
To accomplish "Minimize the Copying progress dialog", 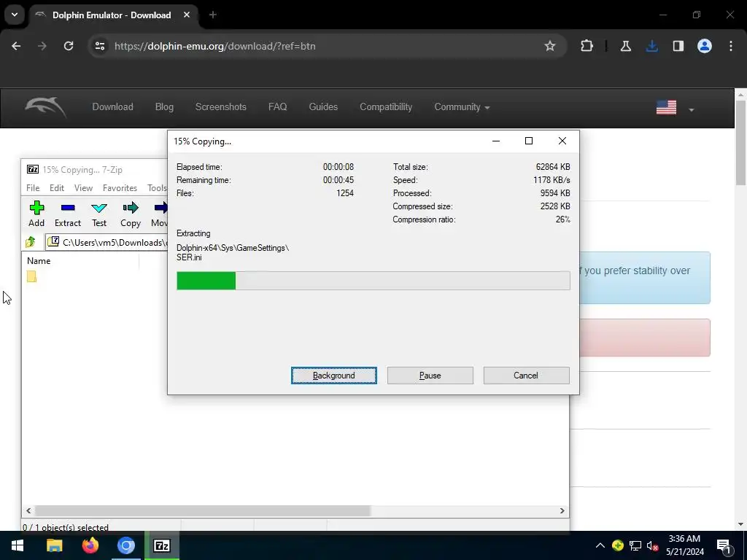I will click(x=496, y=141).
